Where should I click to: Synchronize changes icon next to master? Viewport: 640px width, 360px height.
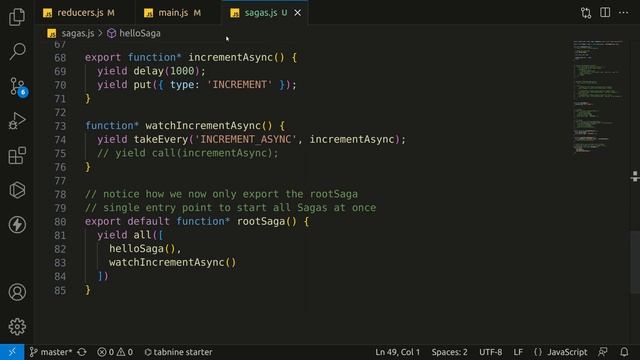[82, 352]
